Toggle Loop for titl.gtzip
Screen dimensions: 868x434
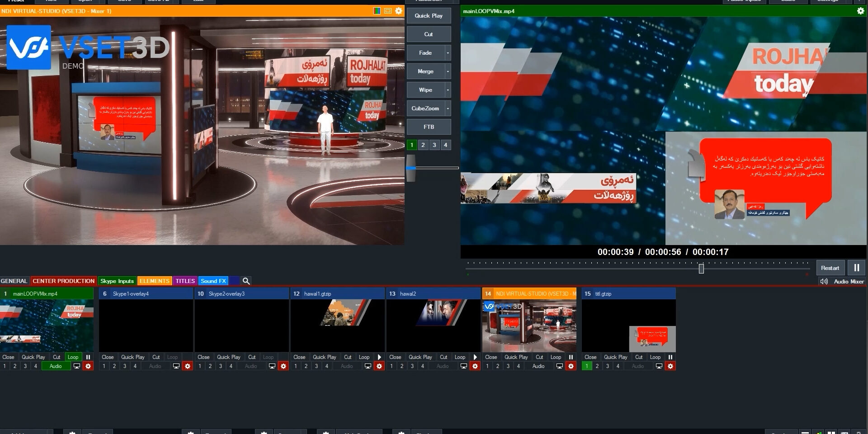(x=655, y=357)
